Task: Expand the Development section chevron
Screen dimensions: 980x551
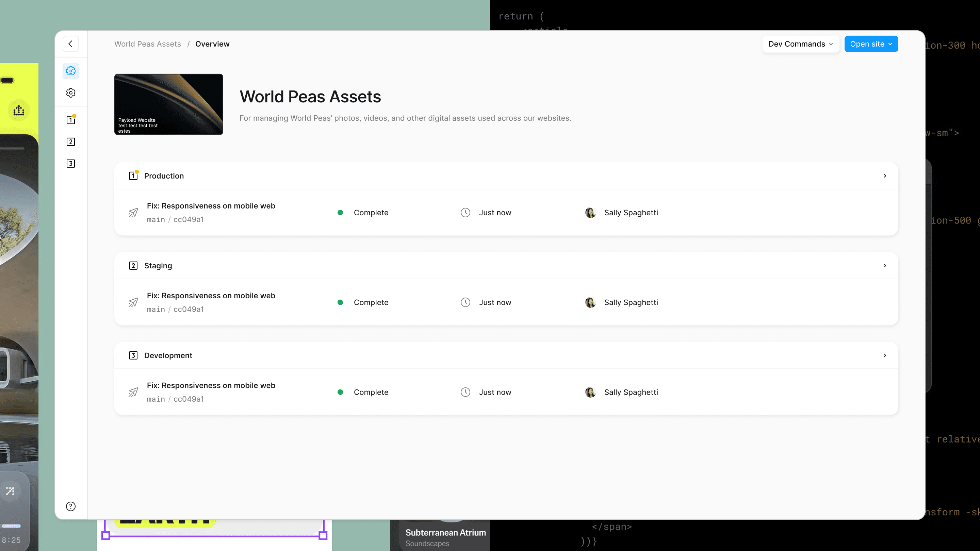Action: pyautogui.click(x=885, y=355)
